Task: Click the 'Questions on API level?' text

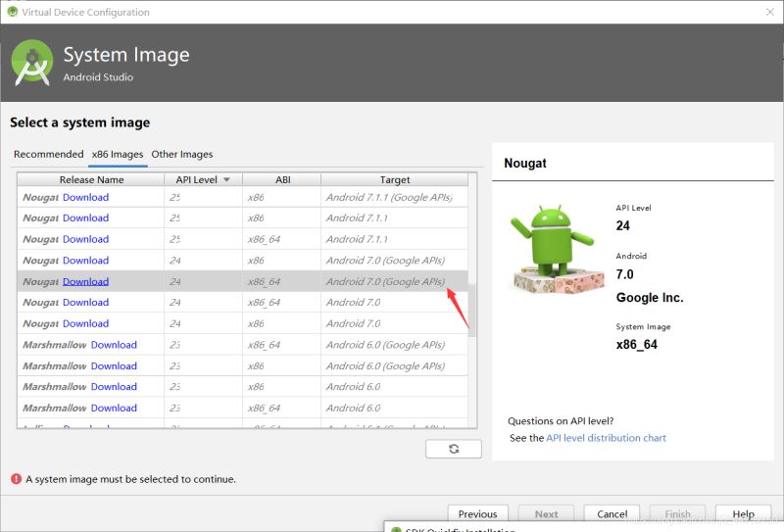Action: click(x=561, y=421)
